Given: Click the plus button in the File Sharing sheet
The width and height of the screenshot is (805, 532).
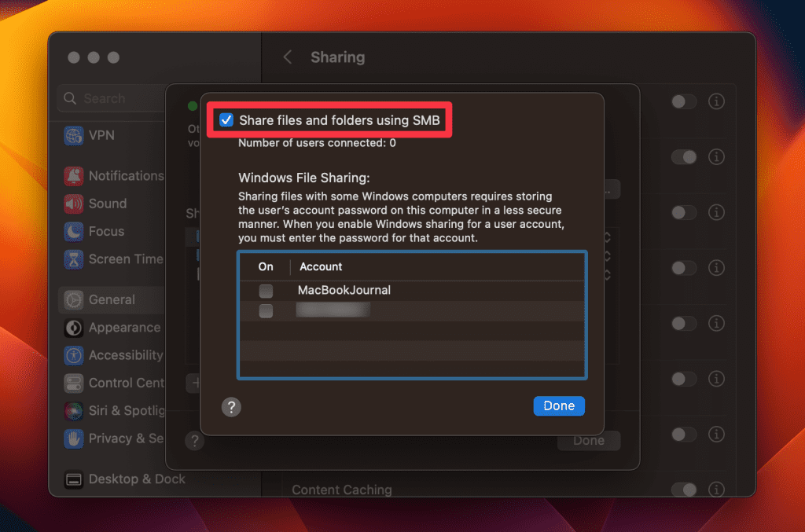Looking at the screenshot, I should coord(195,383).
